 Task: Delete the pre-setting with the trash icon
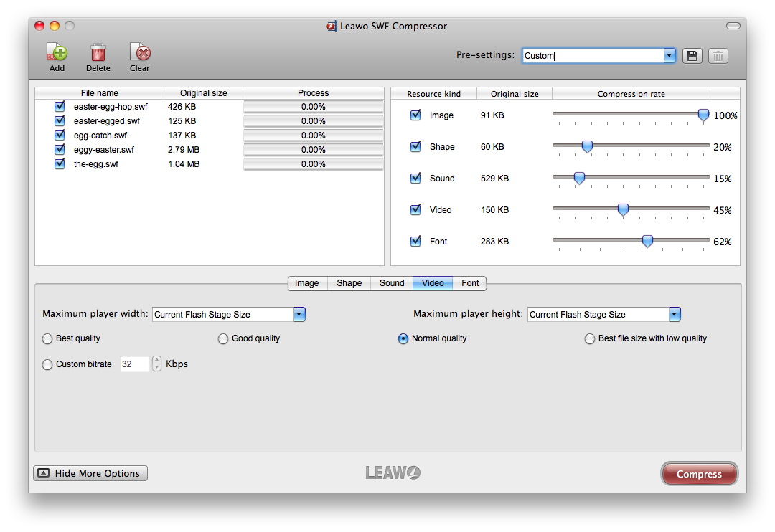pos(718,56)
